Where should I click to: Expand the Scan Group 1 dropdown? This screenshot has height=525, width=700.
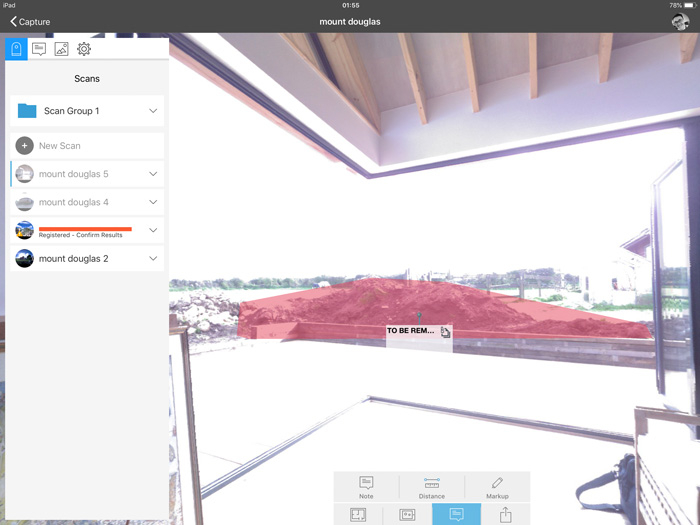point(153,111)
